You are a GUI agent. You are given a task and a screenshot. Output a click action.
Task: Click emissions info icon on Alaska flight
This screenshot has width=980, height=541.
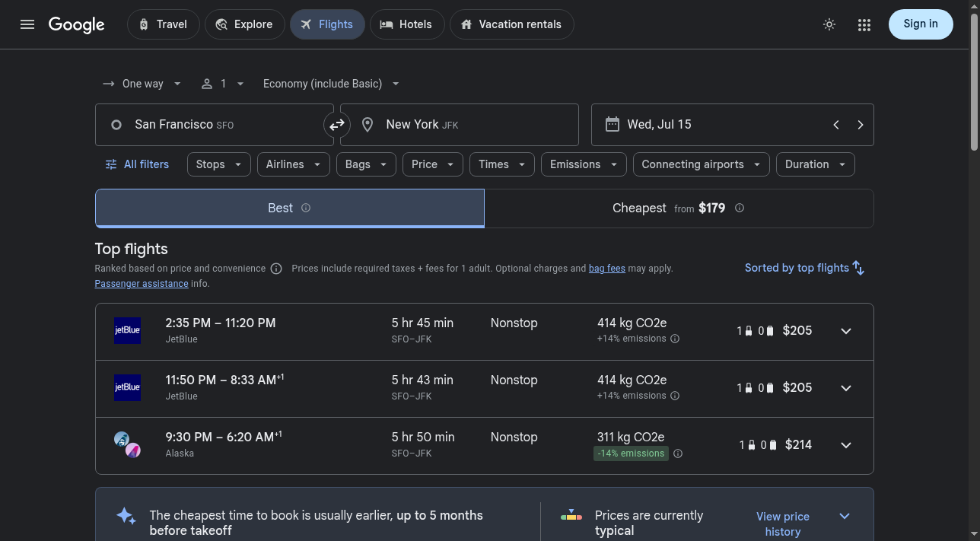click(x=678, y=453)
